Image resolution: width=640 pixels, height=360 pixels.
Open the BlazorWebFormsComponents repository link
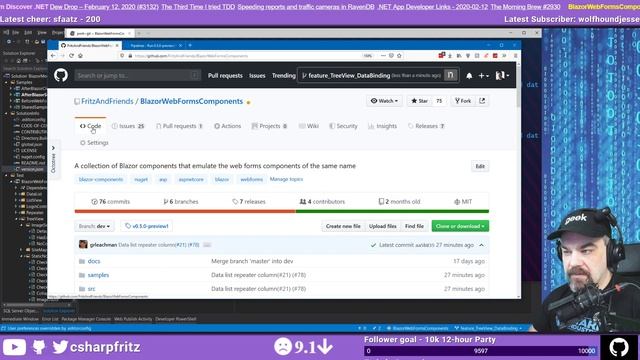point(191,101)
